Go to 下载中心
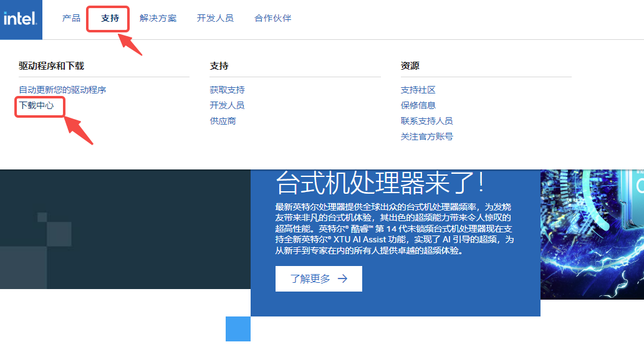Screen dimensions: 644x347 [36, 106]
